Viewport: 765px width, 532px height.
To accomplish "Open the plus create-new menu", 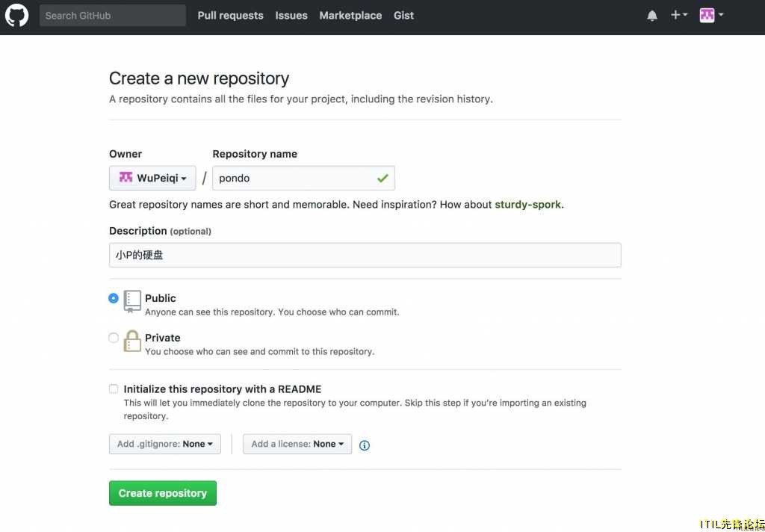I will pos(678,15).
